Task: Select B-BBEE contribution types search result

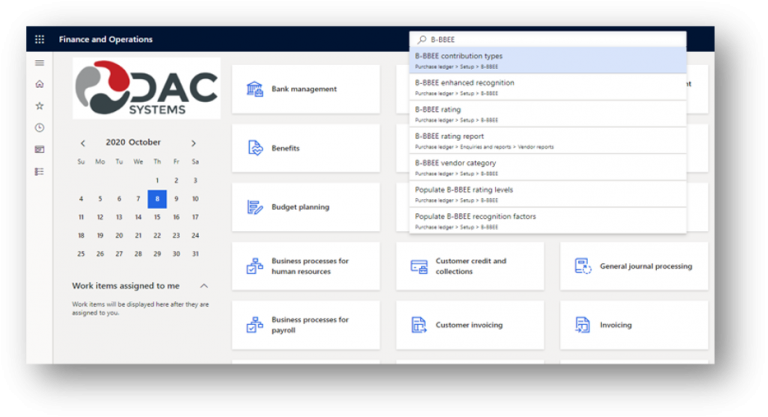Action: [547, 60]
